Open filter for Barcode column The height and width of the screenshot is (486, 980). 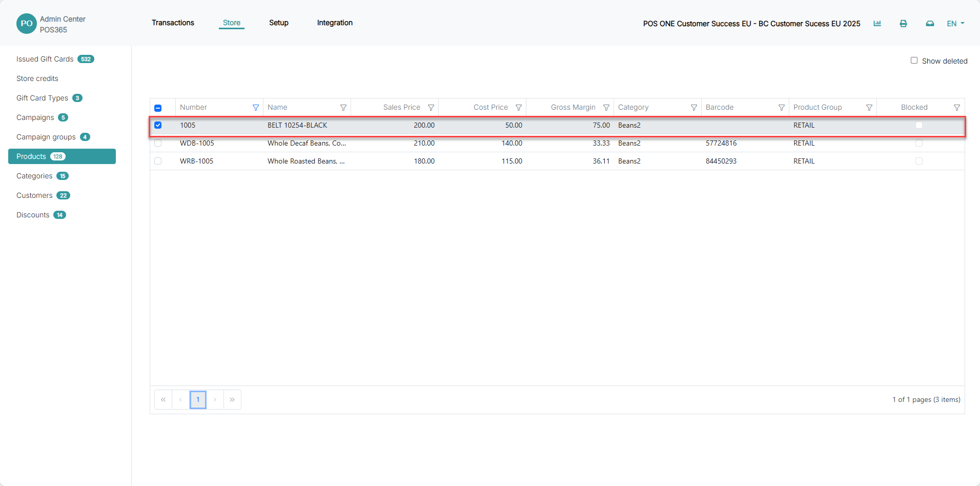tap(782, 108)
